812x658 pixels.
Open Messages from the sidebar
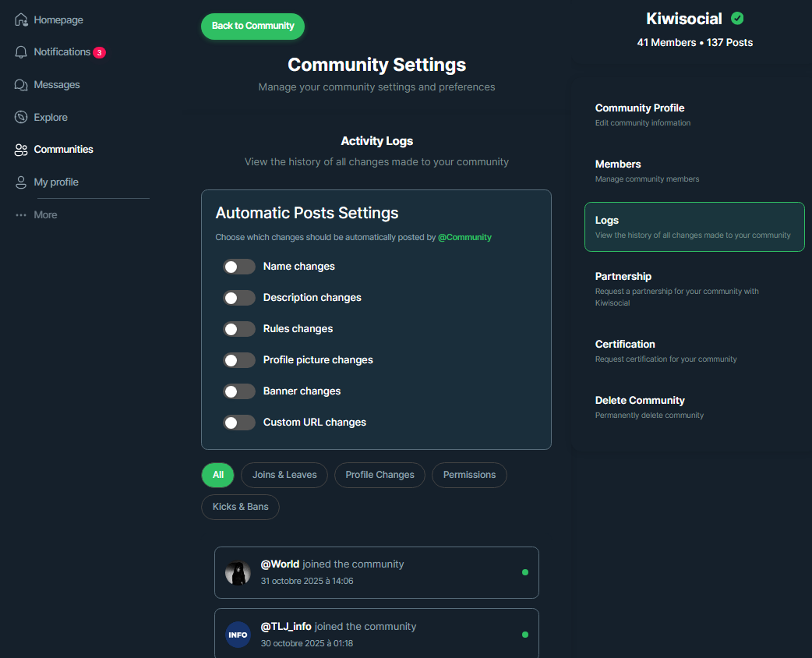20,84
